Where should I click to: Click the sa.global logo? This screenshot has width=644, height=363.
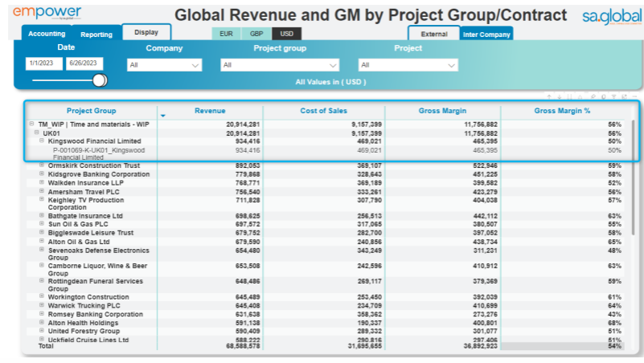click(x=612, y=16)
